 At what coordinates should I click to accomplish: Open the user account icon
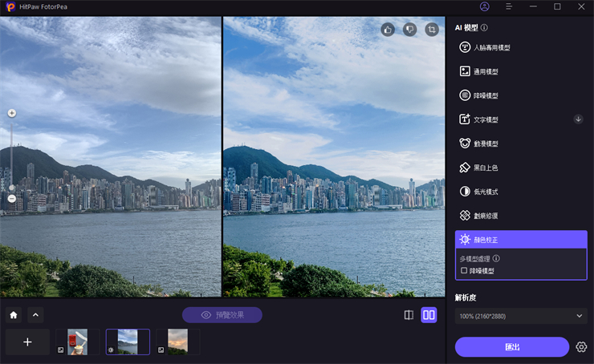485,6
